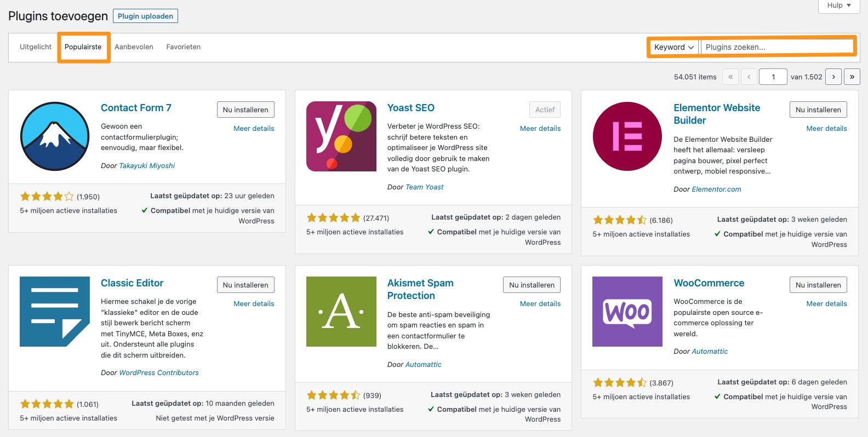Open Meer details for Yoast SEO
The width and height of the screenshot is (868, 437).
point(540,128)
